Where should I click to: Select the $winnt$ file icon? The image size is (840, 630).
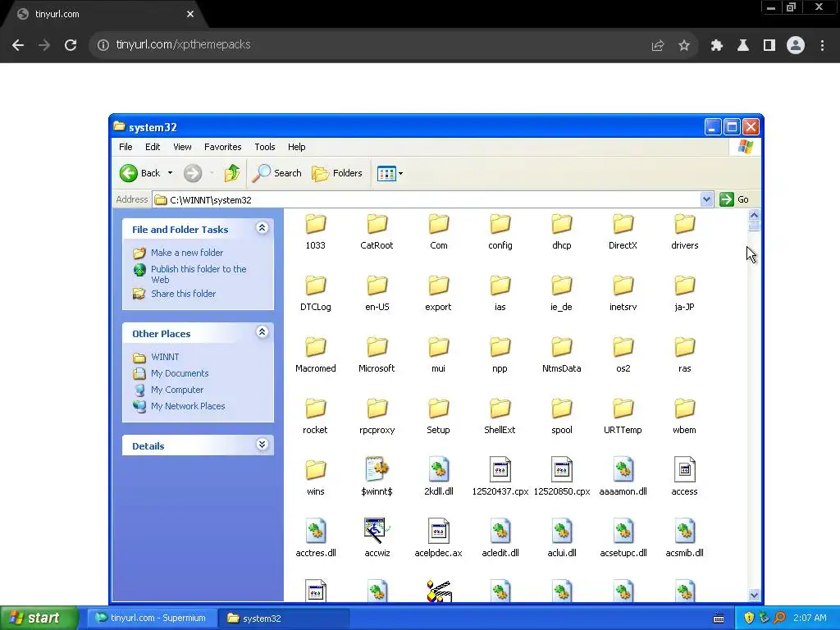377,470
